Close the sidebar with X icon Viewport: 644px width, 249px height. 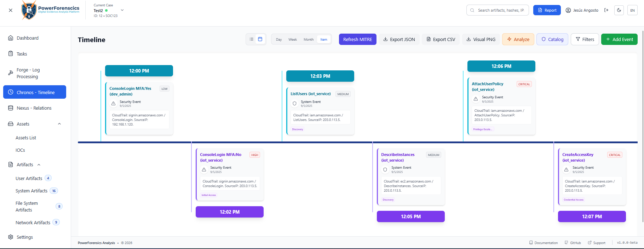[11, 10]
